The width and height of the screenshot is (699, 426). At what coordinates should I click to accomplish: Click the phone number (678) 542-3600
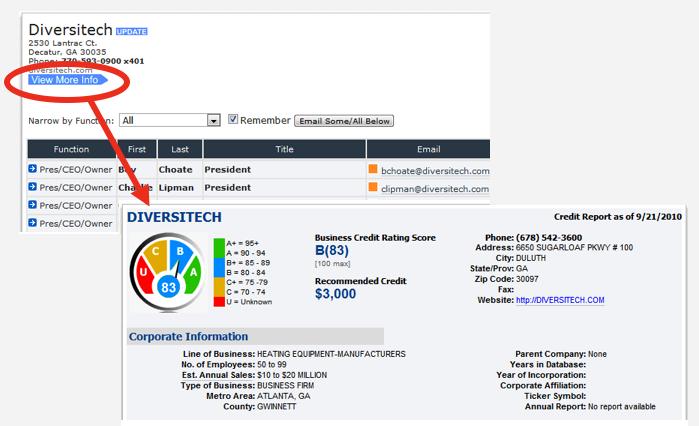(x=549, y=238)
